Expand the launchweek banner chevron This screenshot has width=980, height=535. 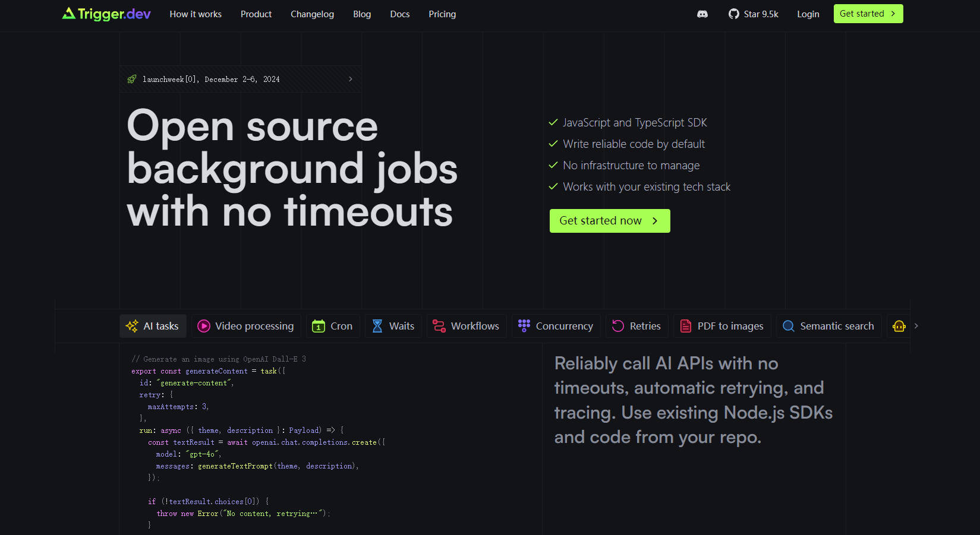point(350,79)
